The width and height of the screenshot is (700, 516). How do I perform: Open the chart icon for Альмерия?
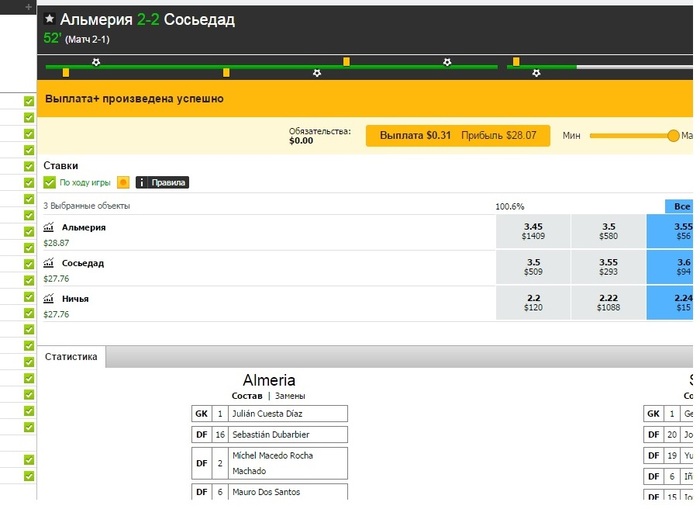click(48, 227)
